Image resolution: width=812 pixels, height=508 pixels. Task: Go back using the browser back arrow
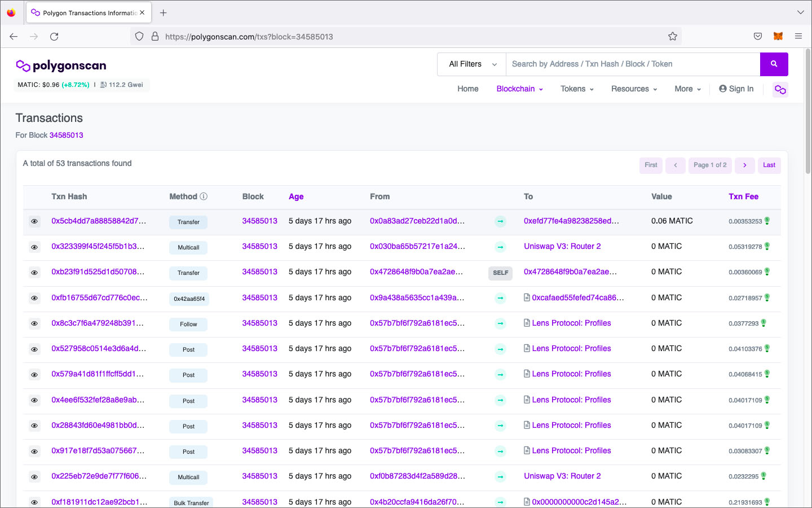pyautogui.click(x=14, y=36)
